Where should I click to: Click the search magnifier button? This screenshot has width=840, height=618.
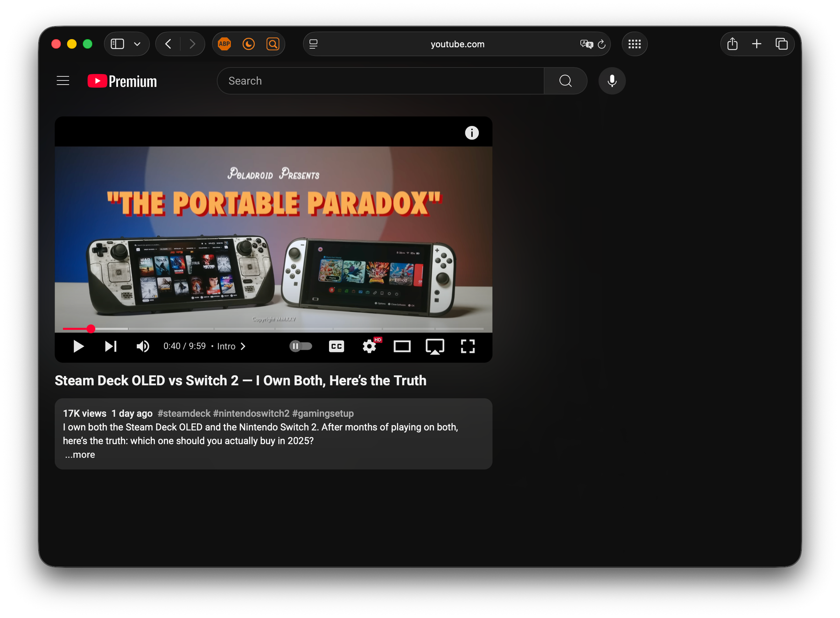565,81
